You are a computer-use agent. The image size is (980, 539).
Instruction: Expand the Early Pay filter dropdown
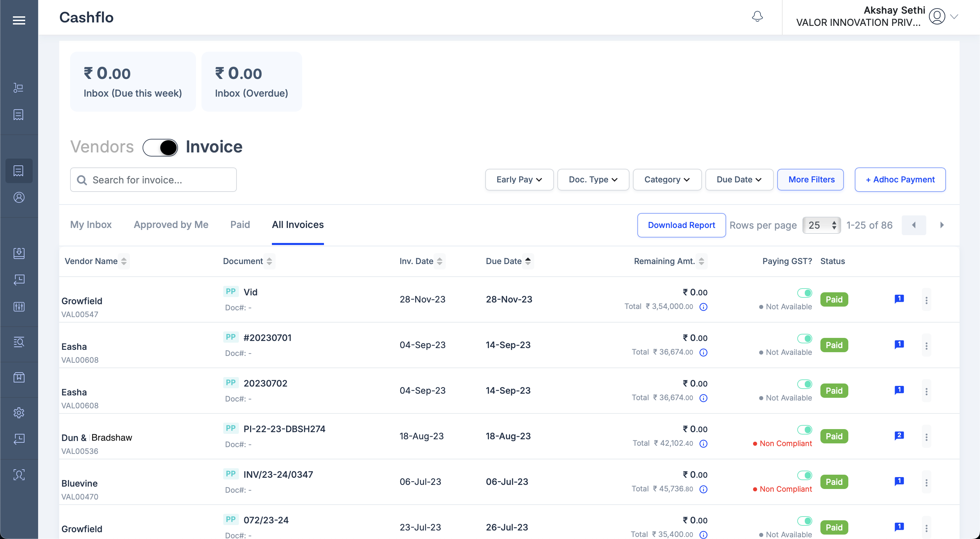coord(519,180)
